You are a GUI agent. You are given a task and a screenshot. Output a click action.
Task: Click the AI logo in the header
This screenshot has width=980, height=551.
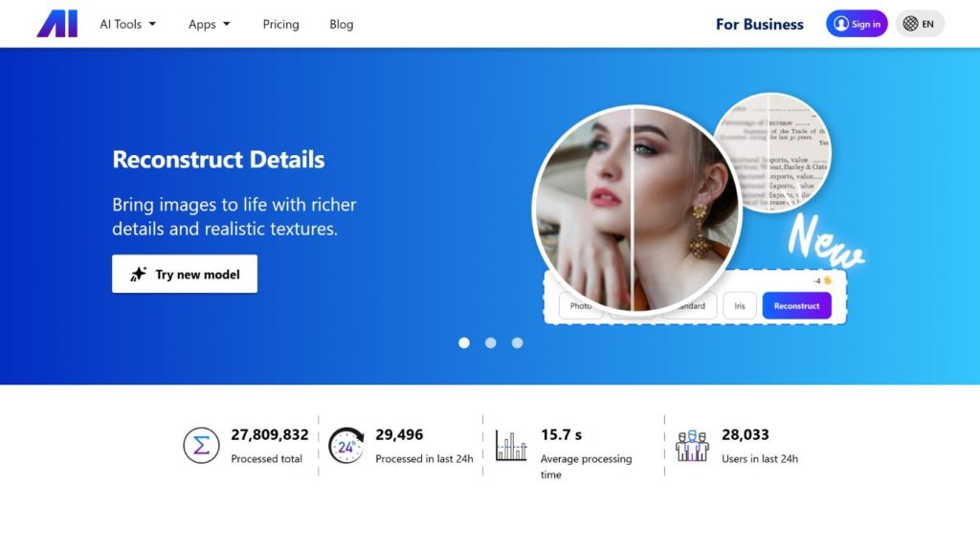pos(56,23)
